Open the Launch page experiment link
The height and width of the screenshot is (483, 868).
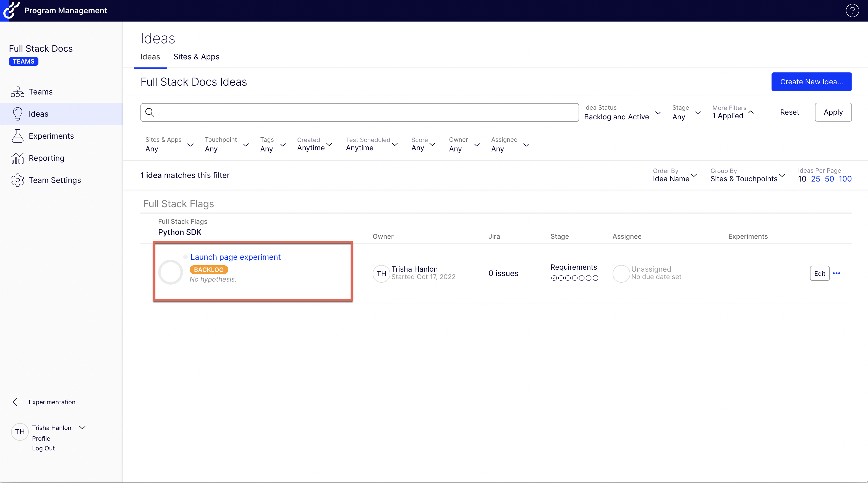coord(235,257)
